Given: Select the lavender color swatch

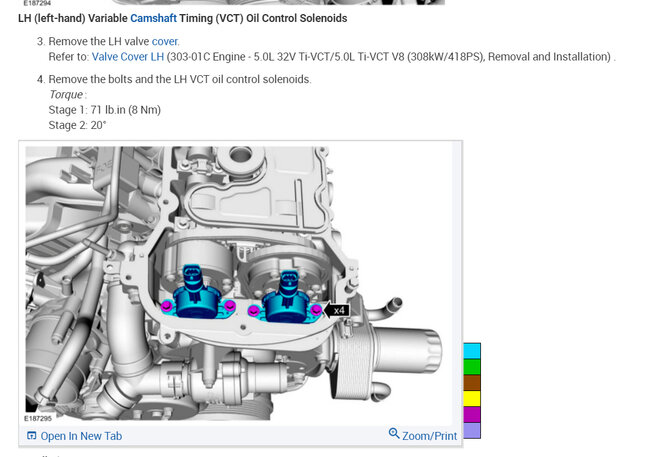Looking at the screenshot, I should tap(472, 430).
